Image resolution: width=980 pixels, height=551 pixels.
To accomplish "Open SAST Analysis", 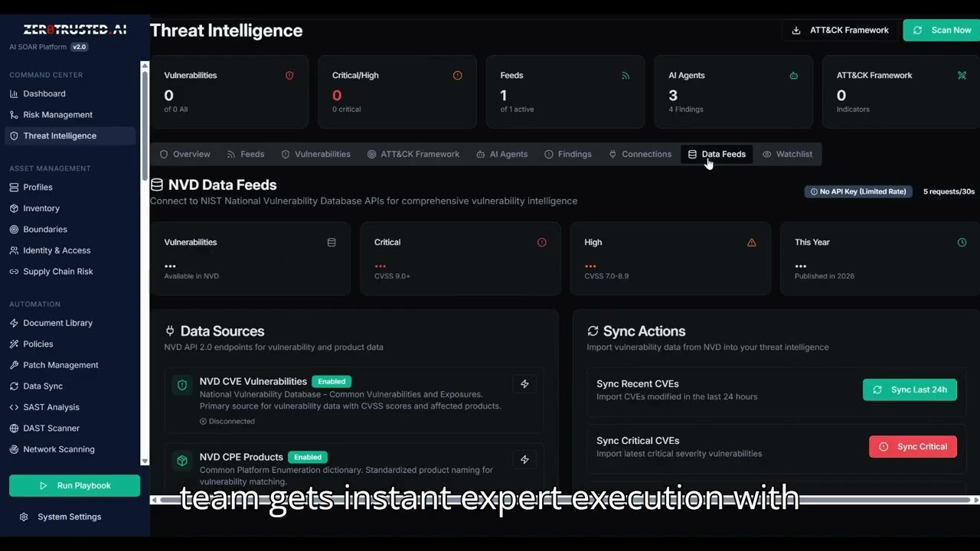I will coord(51,407).
